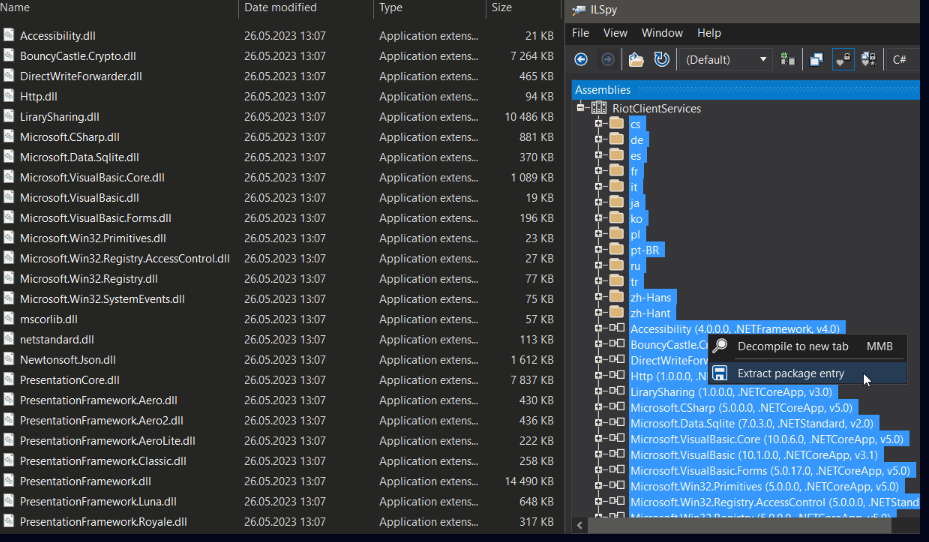Select the RiotClientServices tree label
929x542 pixels.
coord(656,108)
